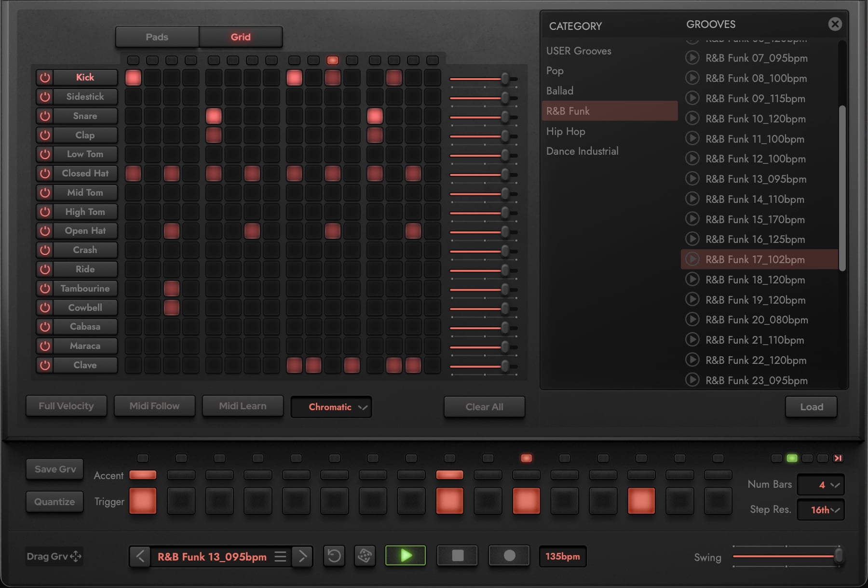The image size is (868, 588).
Task: Toggle the Ride track power button
Action: coord(45,269)
